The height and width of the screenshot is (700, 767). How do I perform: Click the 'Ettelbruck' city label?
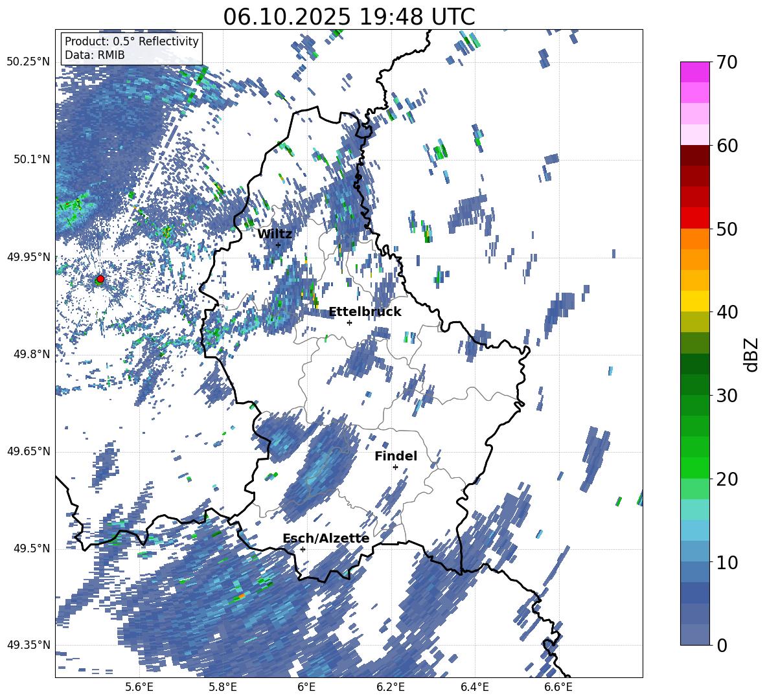[x=365, y=311]
